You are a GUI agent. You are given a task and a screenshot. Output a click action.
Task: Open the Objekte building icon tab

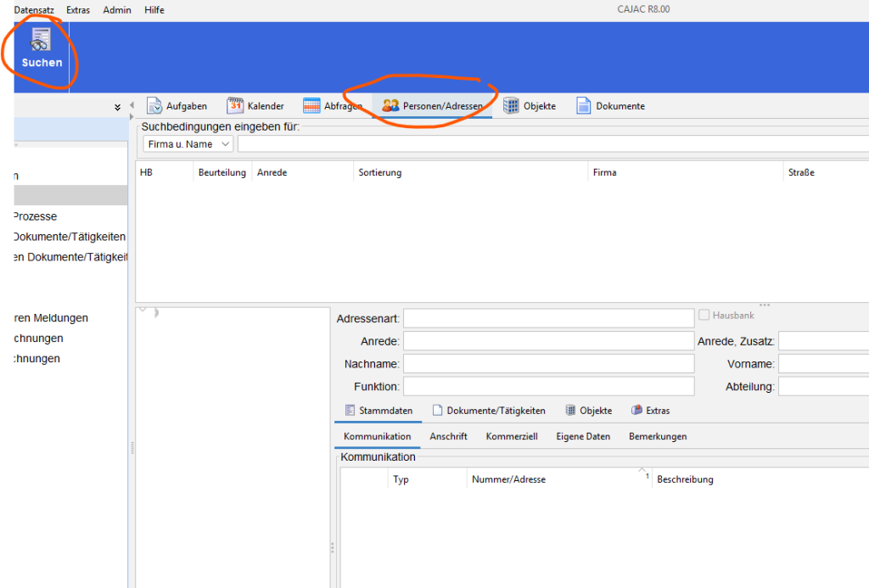[511, 106]
